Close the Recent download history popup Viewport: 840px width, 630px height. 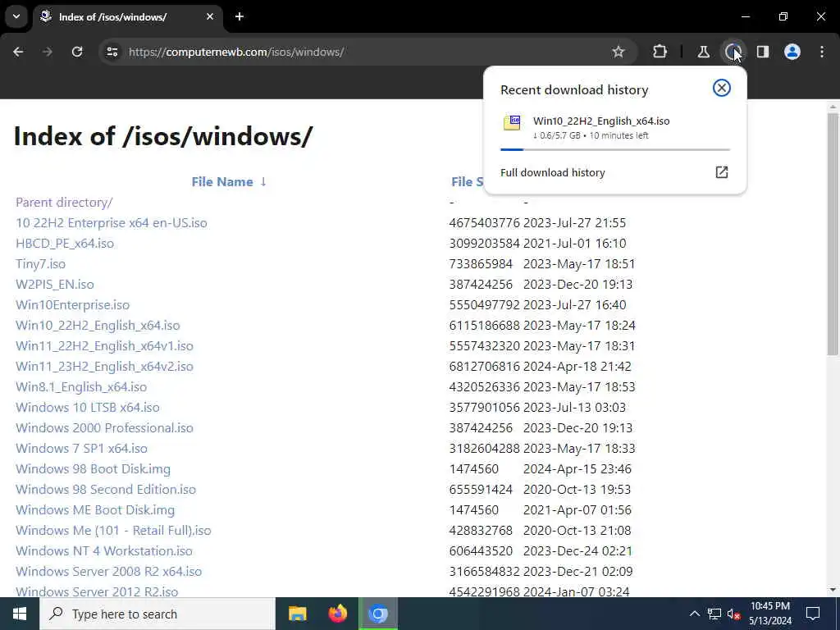point(722,88)
